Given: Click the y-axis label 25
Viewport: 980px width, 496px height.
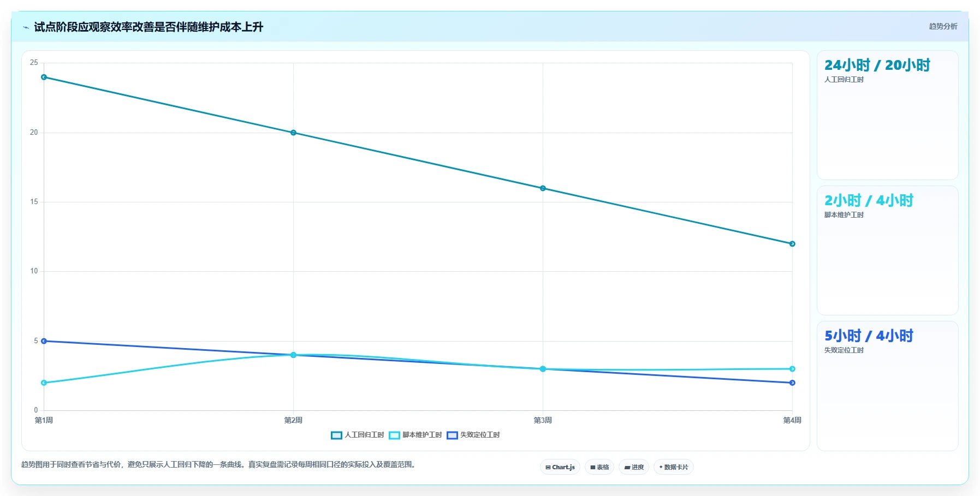Looking at the screenshot, I should pyautogui.click(x=34, y=63).
